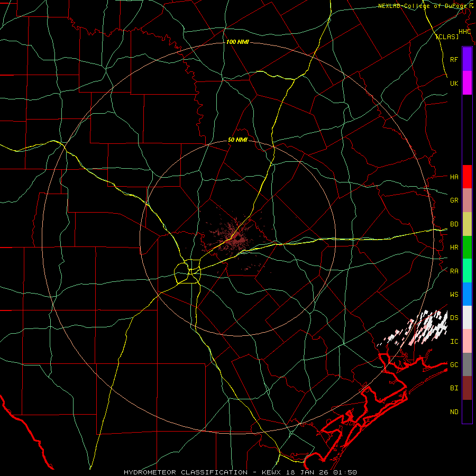Click the GR legend color swatch

(467, 200)
